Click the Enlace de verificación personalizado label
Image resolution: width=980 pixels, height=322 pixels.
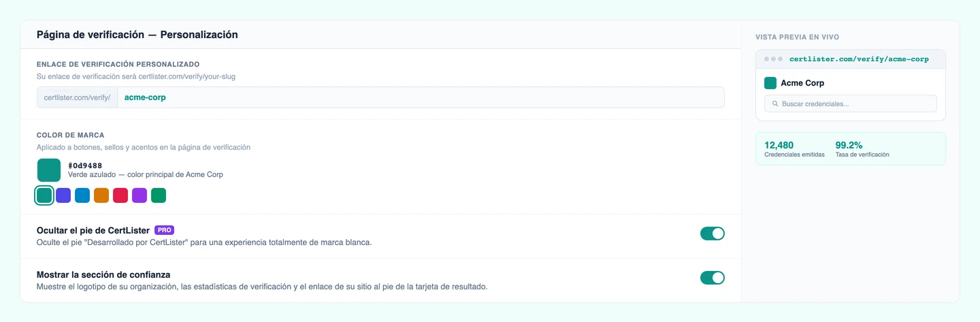tap(118, 64)
